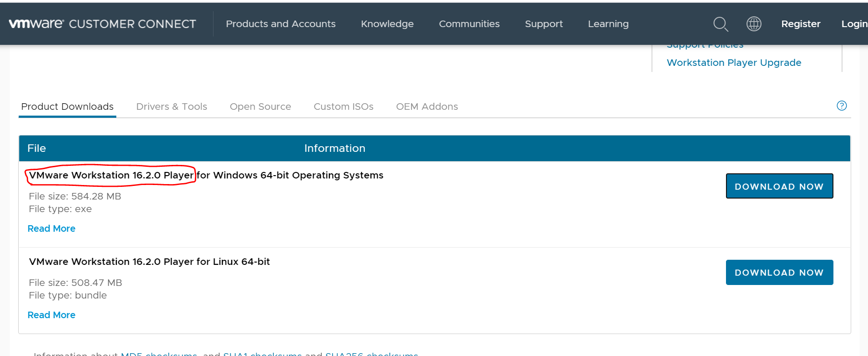The height and width of the screenshot is (356, 868).
Task: Open the Learning menu
Action: click(608, 24)
